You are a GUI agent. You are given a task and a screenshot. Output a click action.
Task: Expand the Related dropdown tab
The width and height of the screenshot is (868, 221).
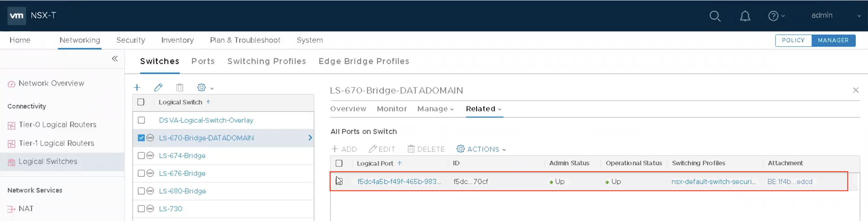(x=484, y=109)
